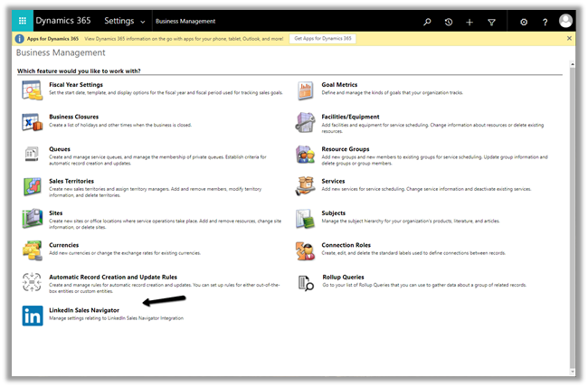The width and height of the screenshot is (588, 387).
Task: Open the user profile avatar
Action: pyautogui.click(x=566, y=20)
